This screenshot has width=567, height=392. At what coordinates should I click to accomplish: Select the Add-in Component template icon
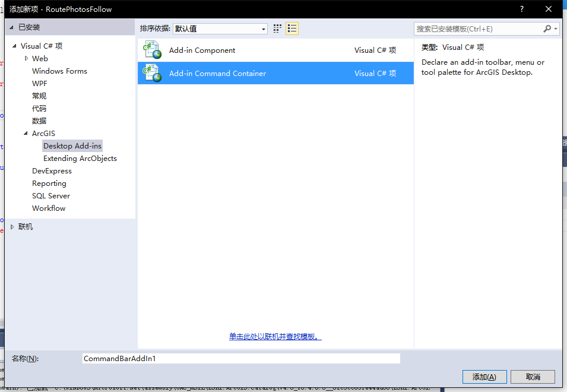click(x=152, y=50)
